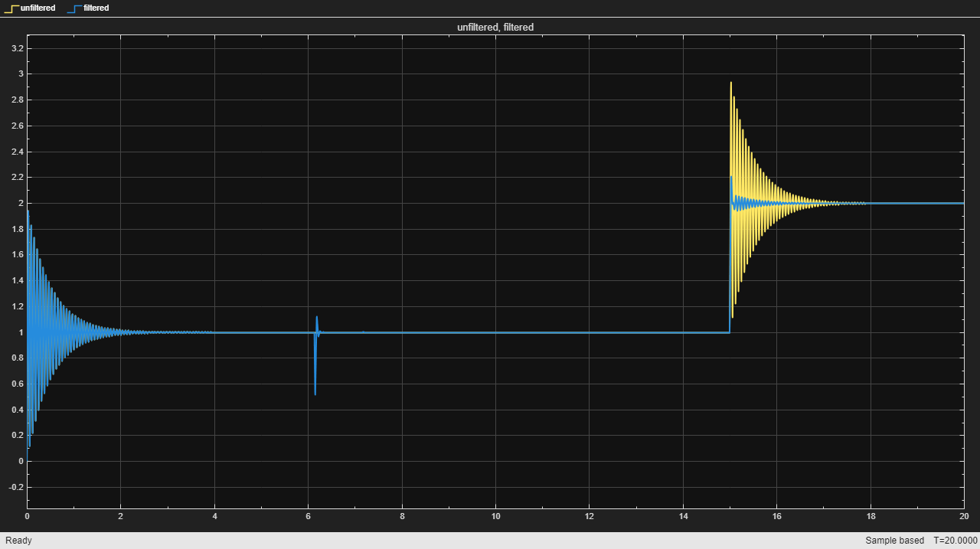
Task: Click the x-axis tick label 6
Action: pos(308,517)
